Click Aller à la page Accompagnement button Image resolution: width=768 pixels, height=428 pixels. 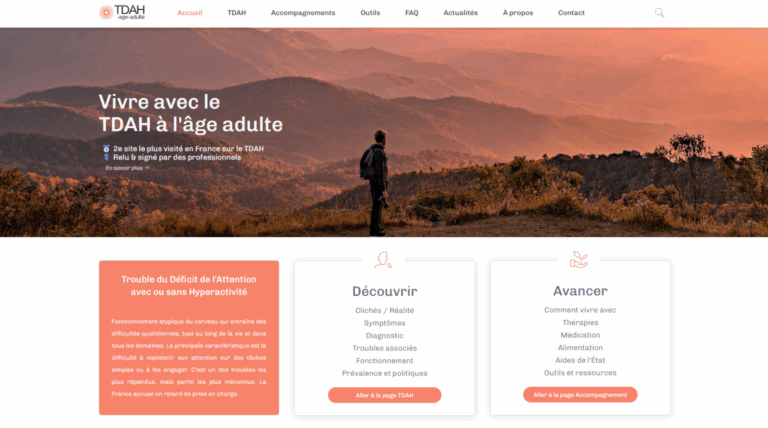click(x=580, y=395)
